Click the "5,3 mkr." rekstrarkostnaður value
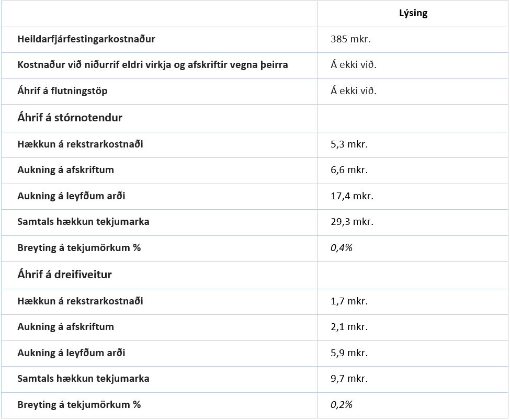This screenshot has width=510, height=420. pos(349,144)
